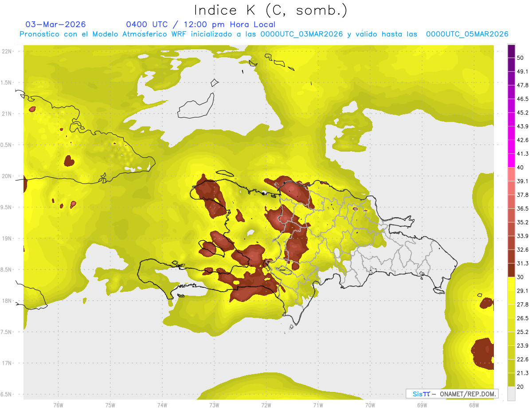The height and width of the screenshot is (411, 532).
Task: Click the colorbar value '39.1'
Action: pyautogui.click(x=523, y=181)
